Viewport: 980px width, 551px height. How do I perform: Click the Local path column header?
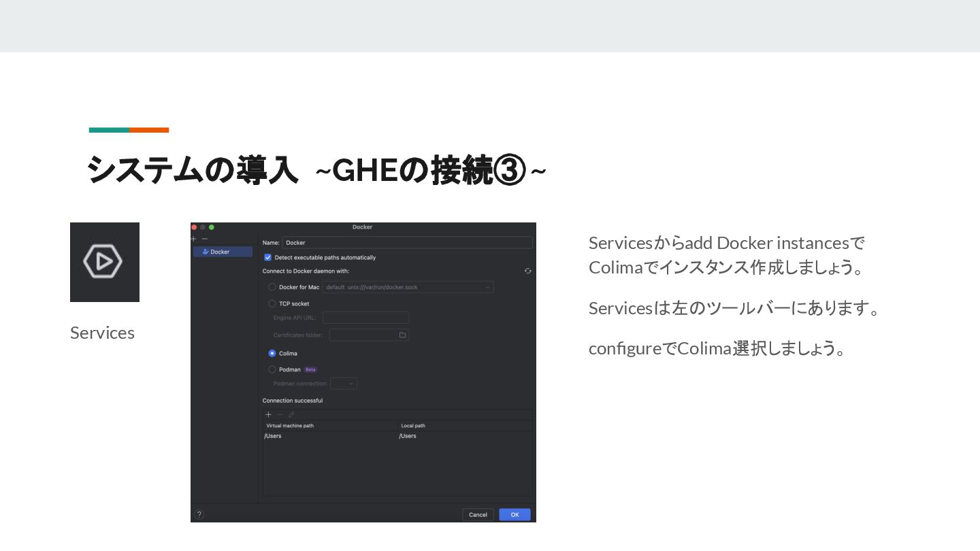465,426
